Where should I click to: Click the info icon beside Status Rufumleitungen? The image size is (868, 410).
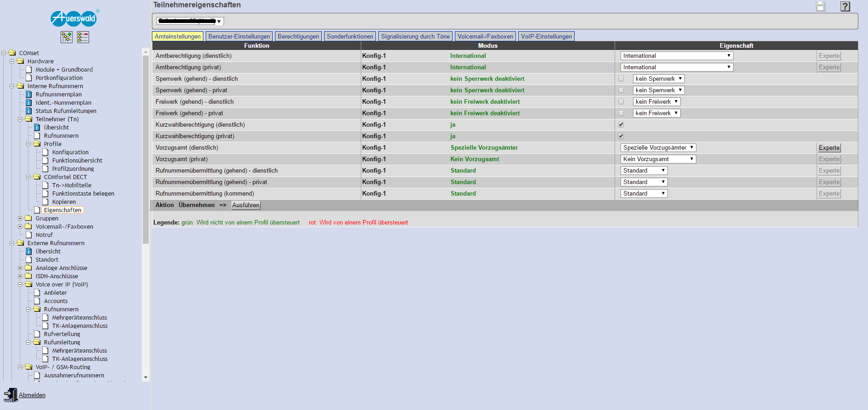29,111
